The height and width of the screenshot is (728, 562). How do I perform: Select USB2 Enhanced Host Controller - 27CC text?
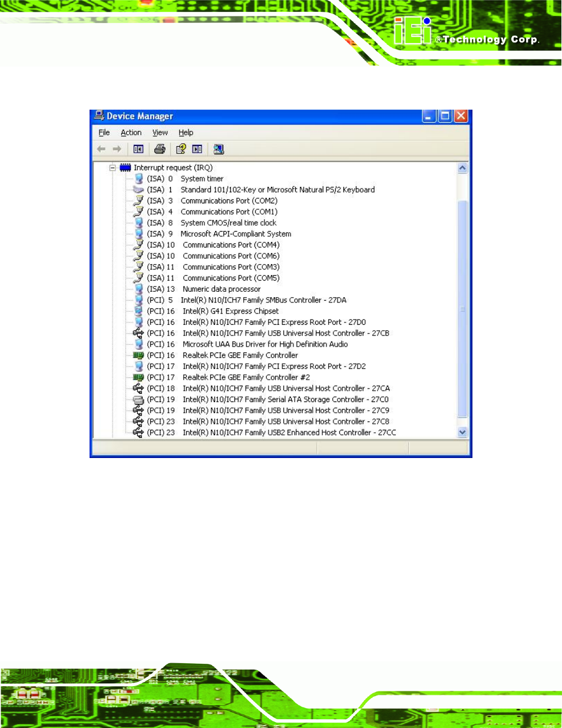[289, 433]
